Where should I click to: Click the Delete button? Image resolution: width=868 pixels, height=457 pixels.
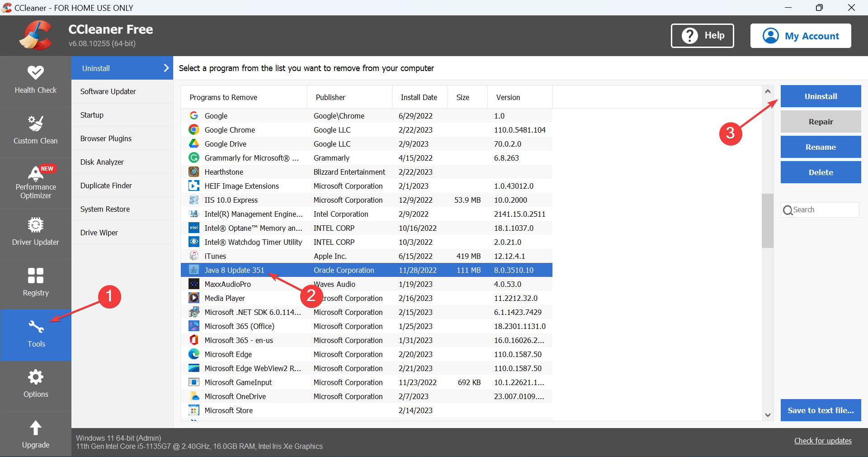[821, 172]
